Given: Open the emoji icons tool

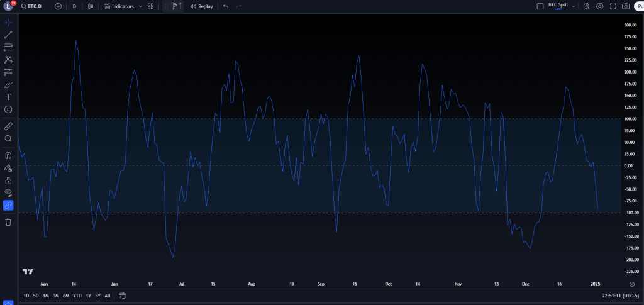Looking at the screenshot, I should point(8,109).
